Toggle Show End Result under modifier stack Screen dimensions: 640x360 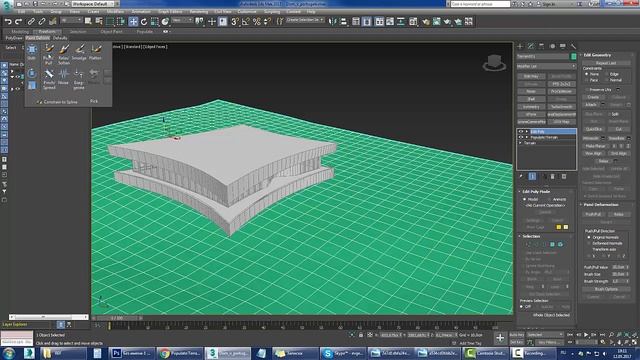click(532, 176)
